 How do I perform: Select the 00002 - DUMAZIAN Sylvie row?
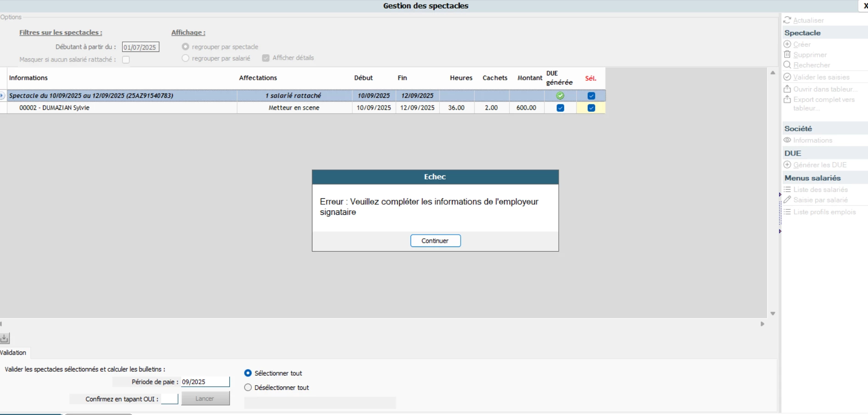click(x=303, y=108)
